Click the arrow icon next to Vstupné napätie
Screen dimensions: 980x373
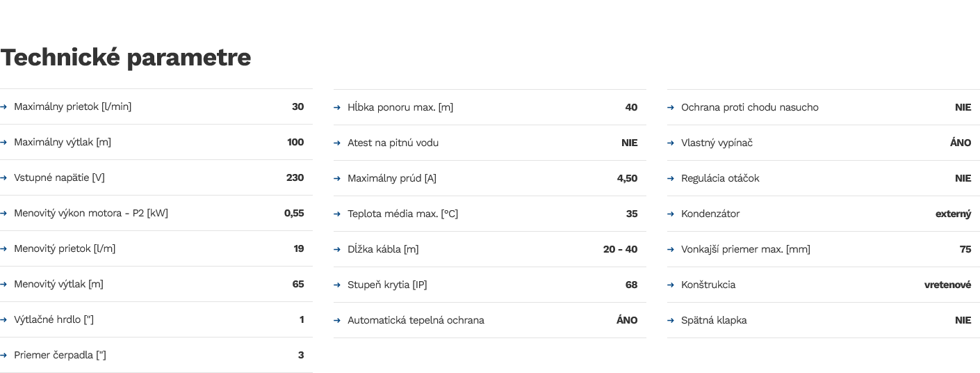click(x=3, y=178)
